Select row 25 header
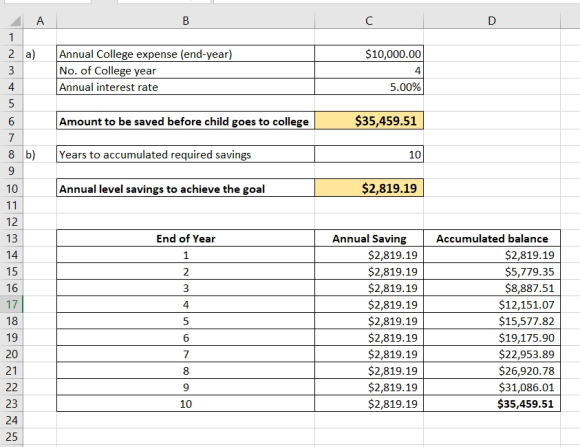Image resolution: width=580 pixels, height=447 pixels. (11, 437)
